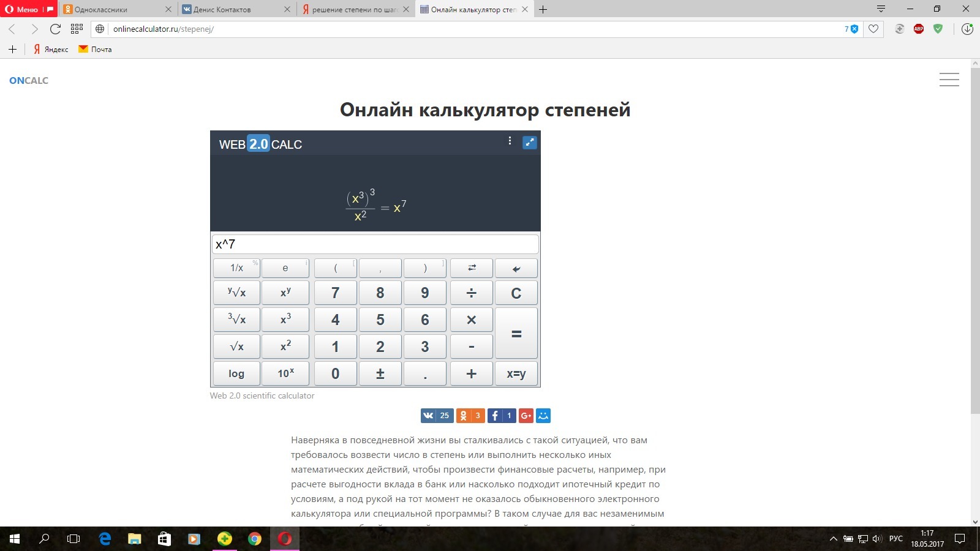This screenshot has height=551, width=980.
Task: Click the calculator expression input field
Action: [x=375, y=244]
